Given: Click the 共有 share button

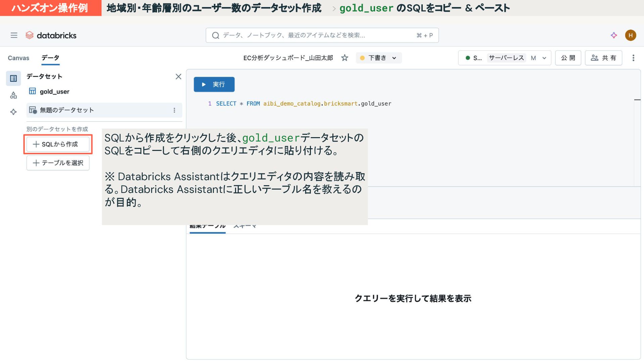Looking at the screenshot, I should [603, 58].
